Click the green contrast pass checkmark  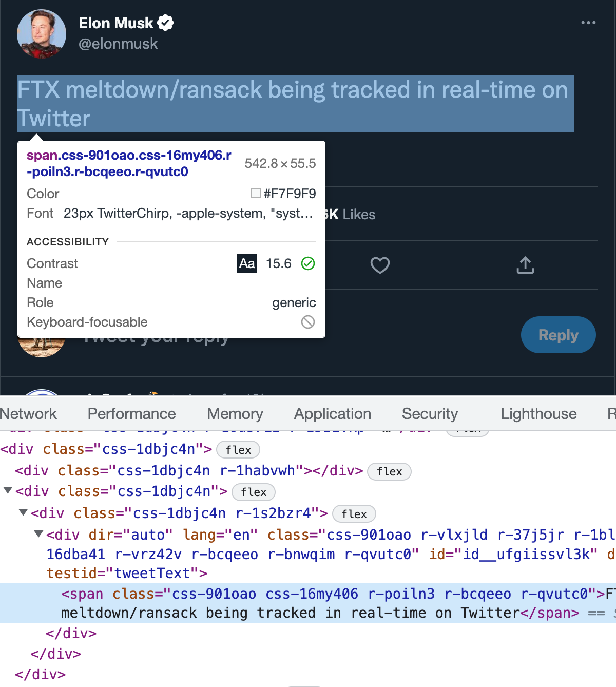pyautogui.click(x=308, y=263)
